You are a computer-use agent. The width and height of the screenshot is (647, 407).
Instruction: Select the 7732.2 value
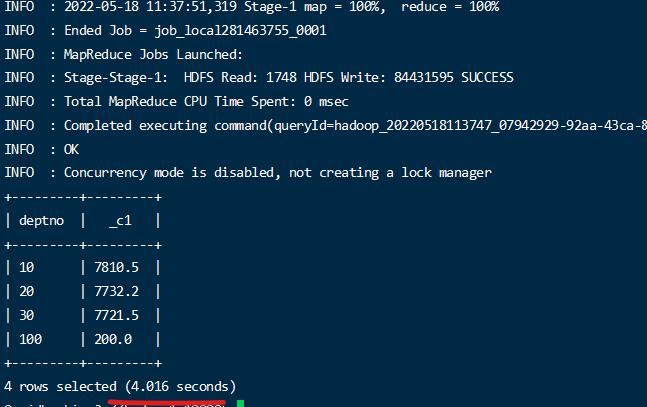coord(116,291)
